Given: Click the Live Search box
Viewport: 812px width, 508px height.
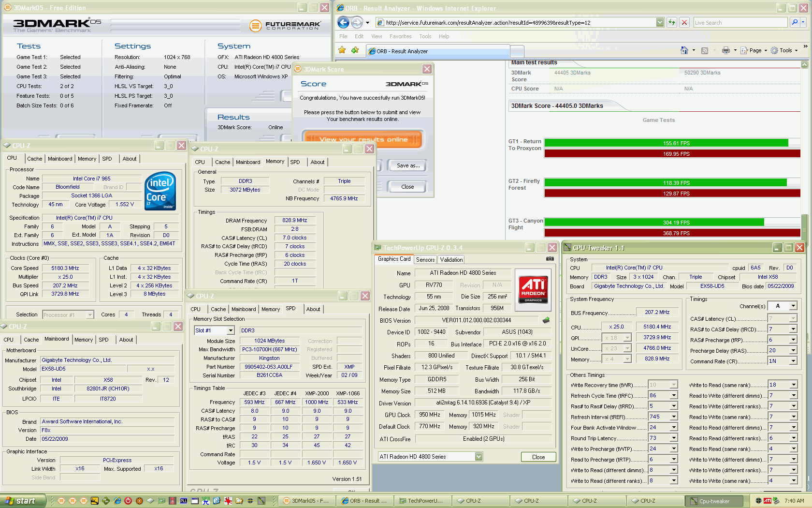Looking at the screenshot, I should (740, 22).
